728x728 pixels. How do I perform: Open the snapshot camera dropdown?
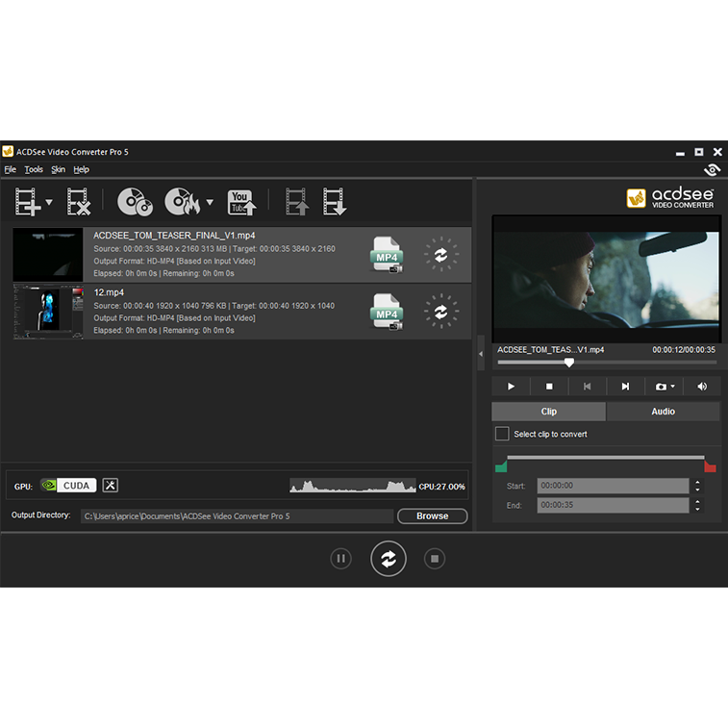pos(665,387)
